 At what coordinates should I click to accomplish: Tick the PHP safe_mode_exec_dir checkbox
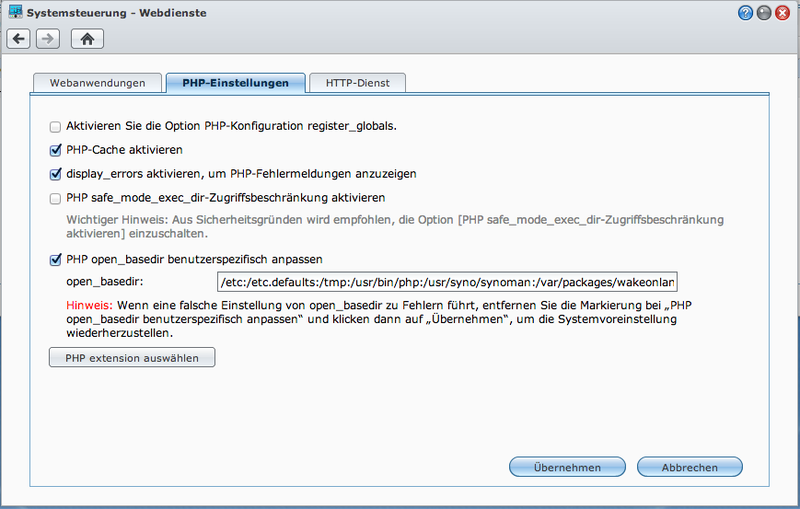pyautogui.click(x=55, y=198)
